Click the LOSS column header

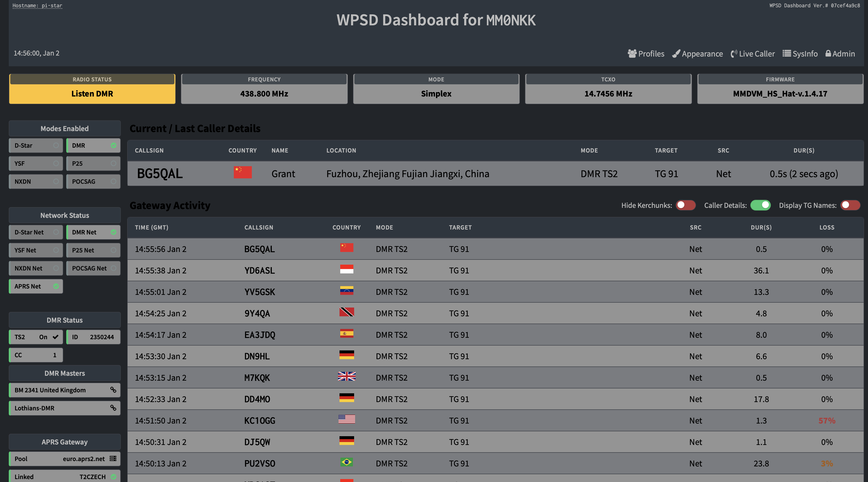pos(827,227)
